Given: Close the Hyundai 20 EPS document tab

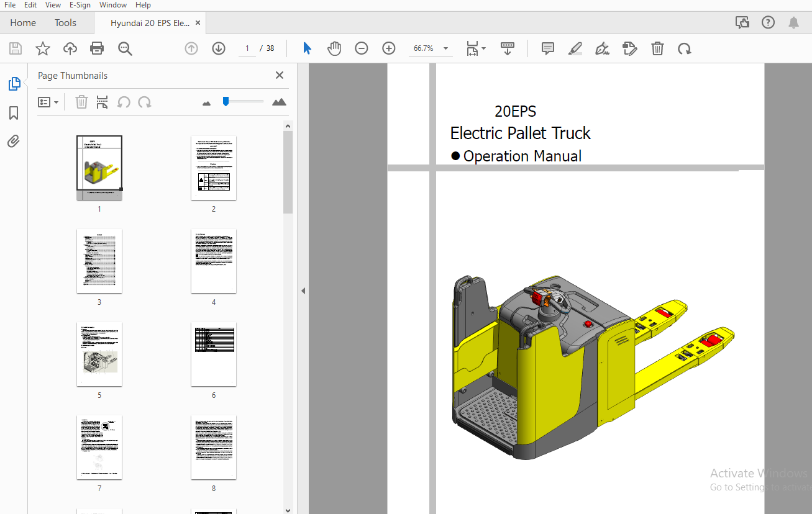Looking at the screenshot, I should pyautogui.click(x=198, y=23).
